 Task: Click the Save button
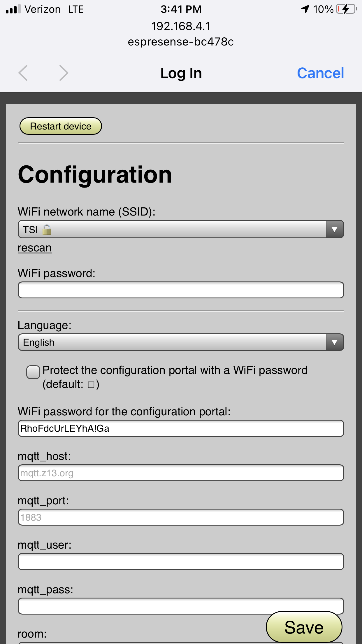click(x=304, y=627)
